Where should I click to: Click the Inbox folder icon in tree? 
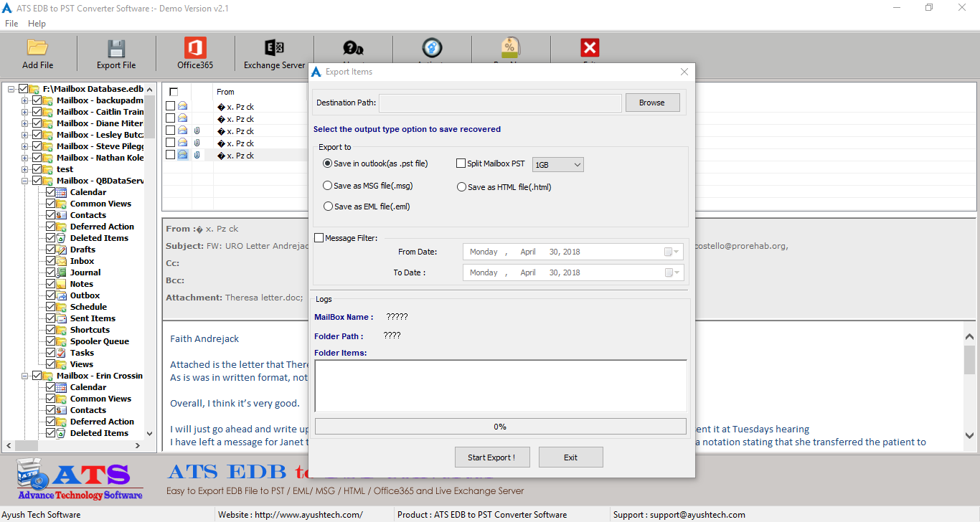(x=62, y=261)
